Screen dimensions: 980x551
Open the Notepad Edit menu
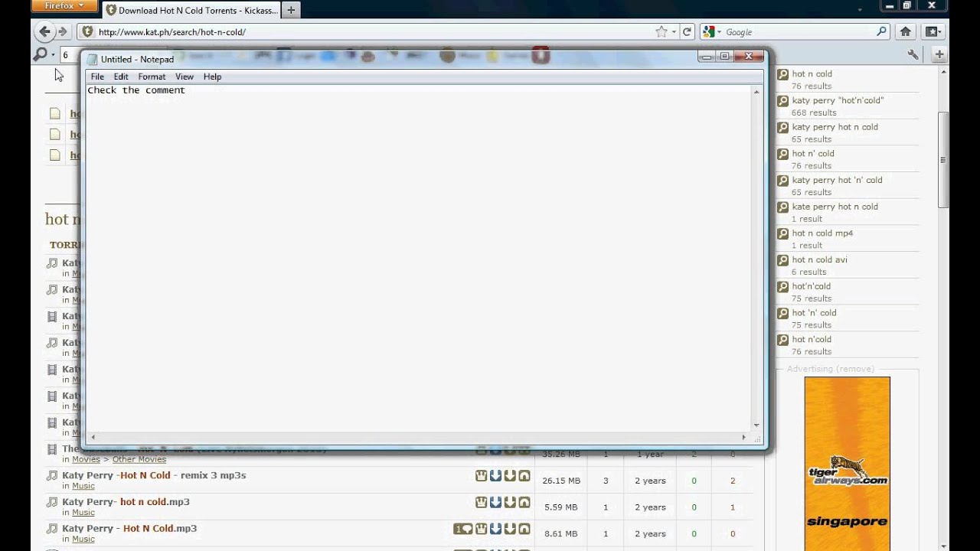[121, 77]
